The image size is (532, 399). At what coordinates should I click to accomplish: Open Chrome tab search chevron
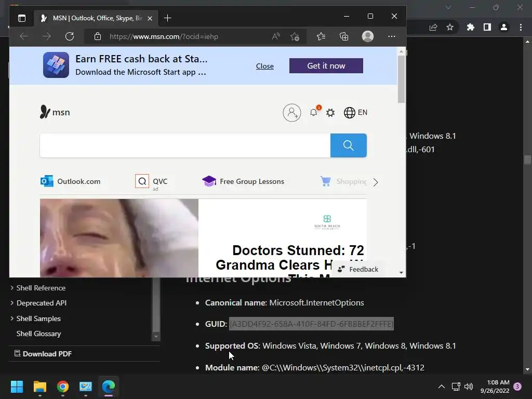448,7
